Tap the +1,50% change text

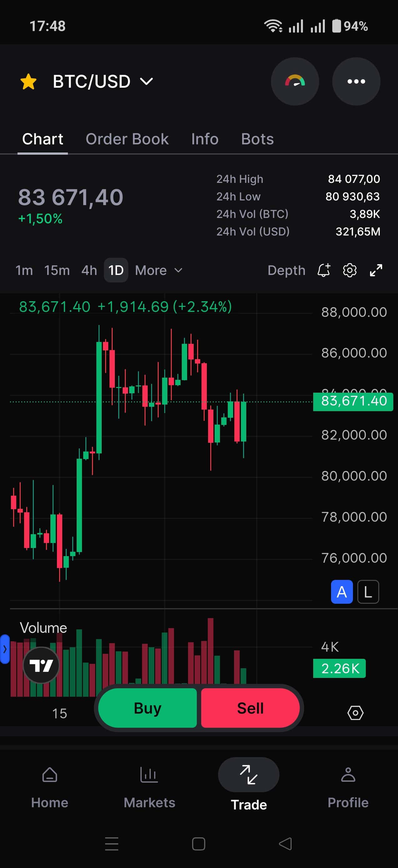(40, 219)
